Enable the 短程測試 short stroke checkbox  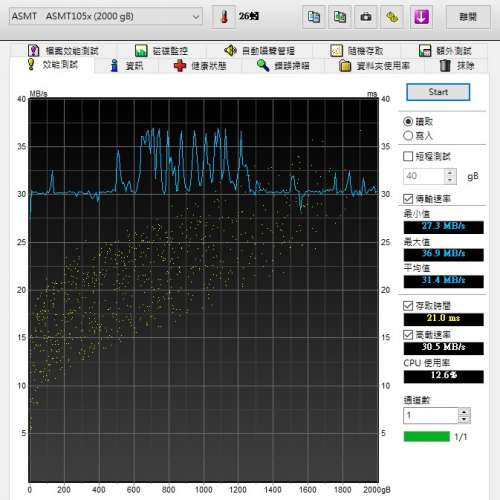pos(408,156)
